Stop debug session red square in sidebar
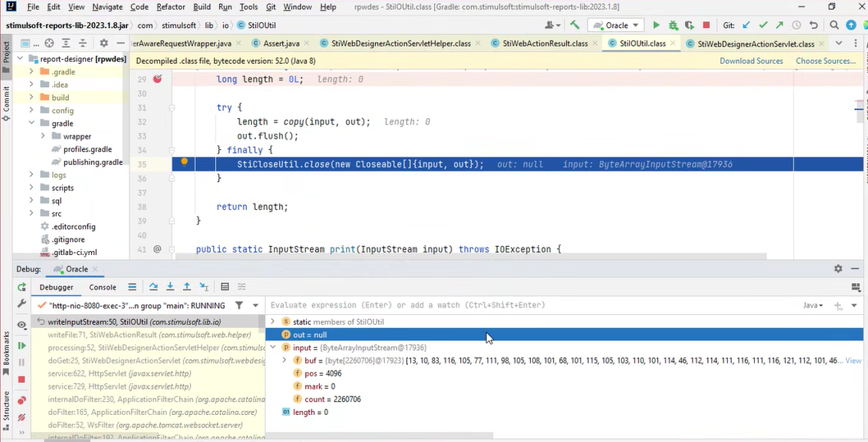The height and width of the screenshot is (442, 868). (x=21, y=380)
